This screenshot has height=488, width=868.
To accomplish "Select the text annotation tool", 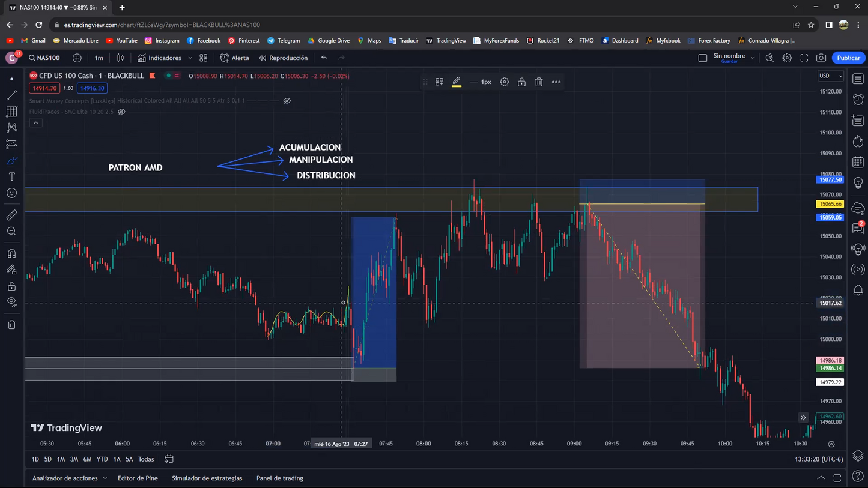I will [x=11, y=177].
